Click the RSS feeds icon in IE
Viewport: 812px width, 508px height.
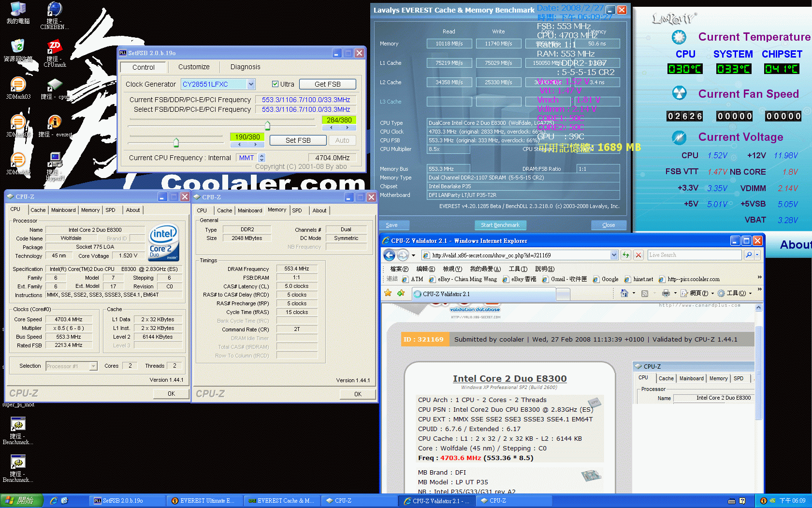(x=645, y=293)
